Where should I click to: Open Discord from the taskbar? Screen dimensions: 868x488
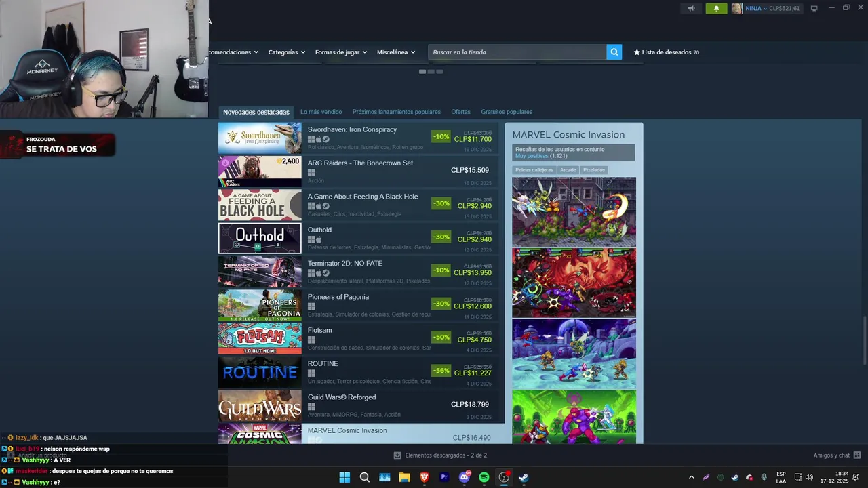pyautogui.click(x=465, y=477)
